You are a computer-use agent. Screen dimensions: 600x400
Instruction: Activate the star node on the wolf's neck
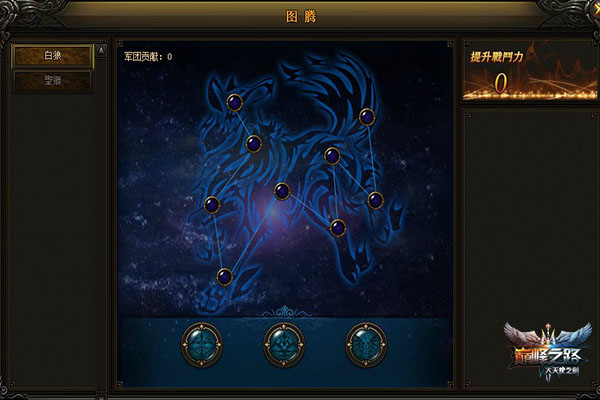(253, 144)
